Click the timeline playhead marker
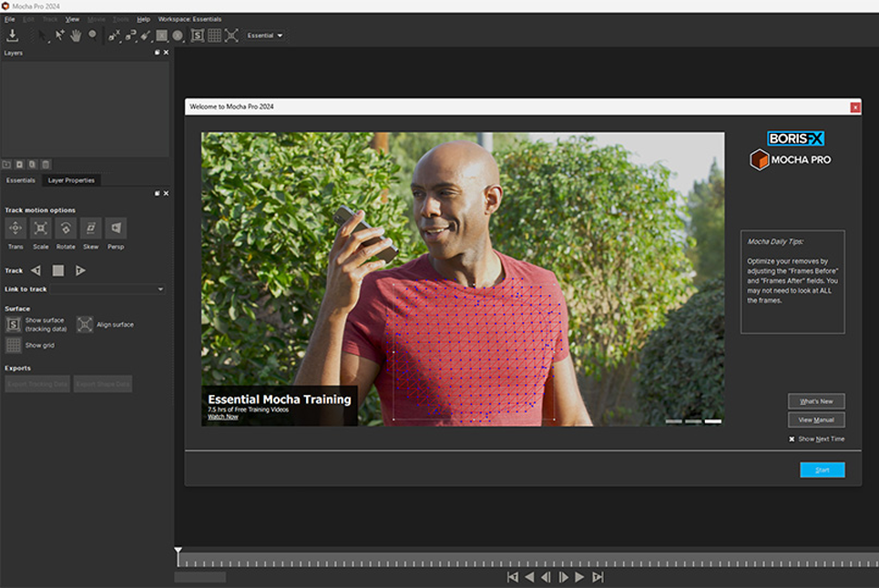The width and height of the screenshot is (879, 588). coord(178,552)
